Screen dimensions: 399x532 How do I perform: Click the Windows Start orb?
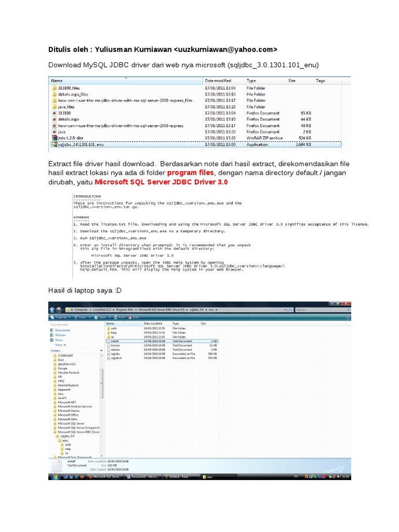pos(54,477)
